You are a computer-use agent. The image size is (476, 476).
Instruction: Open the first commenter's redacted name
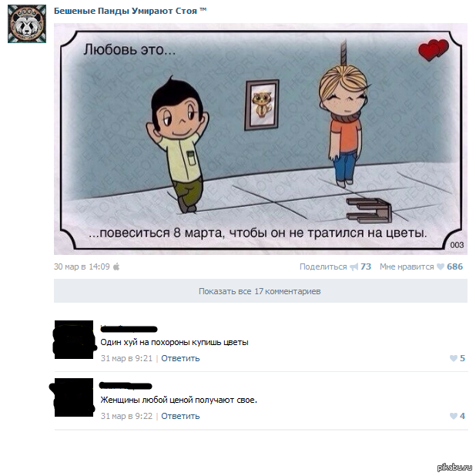(129, 328)
